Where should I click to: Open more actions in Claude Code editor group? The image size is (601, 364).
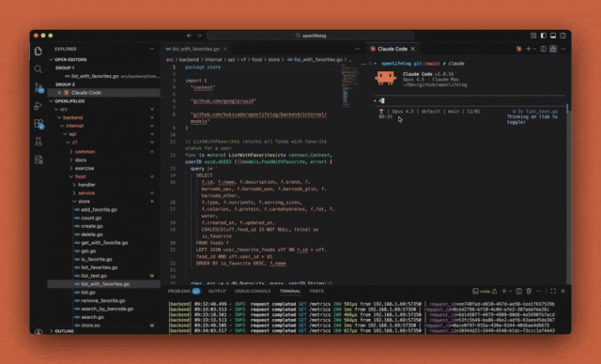(563, 49)
